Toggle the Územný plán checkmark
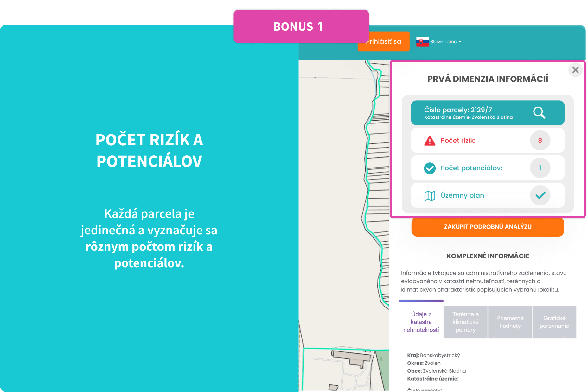The width and height of the screenshot is (588, 392). (540, 195)
